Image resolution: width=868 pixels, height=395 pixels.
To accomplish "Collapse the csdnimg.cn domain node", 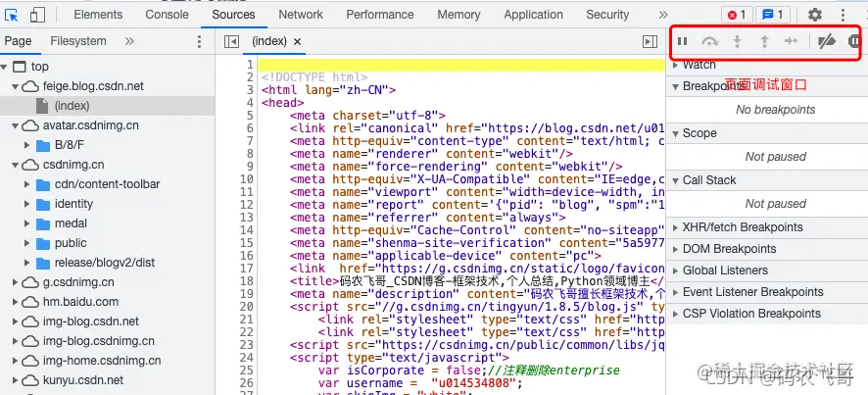I will pyautogui.click(x=15, y=165).
